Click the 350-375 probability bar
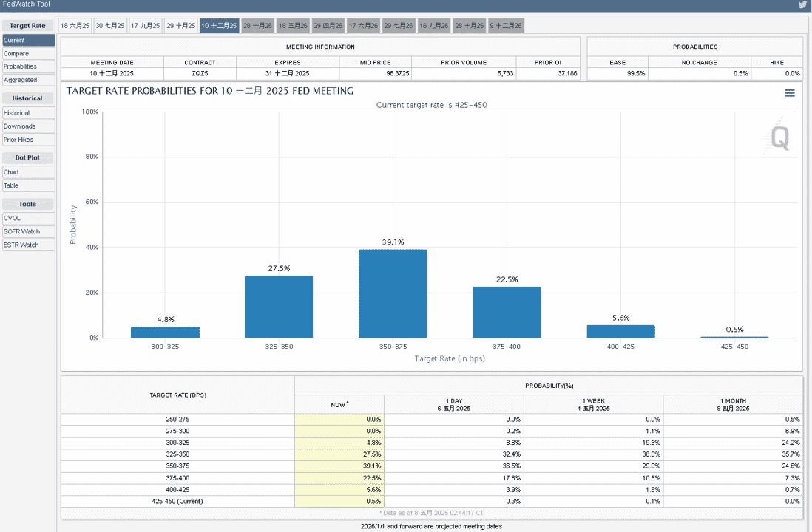Viewport: 812px width, 532px height. 393,293
